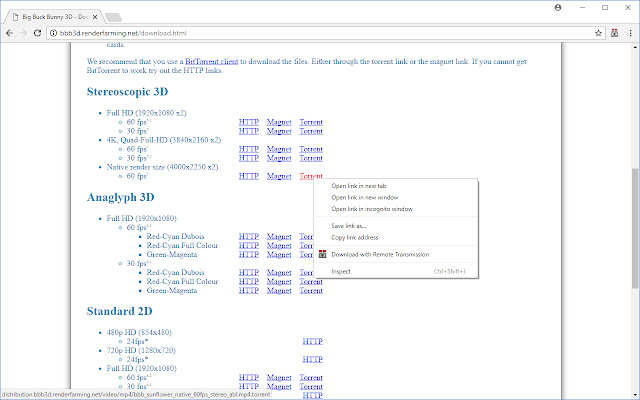
Task: Select 'Inspect' from the context menu
Action: point(341,271)
